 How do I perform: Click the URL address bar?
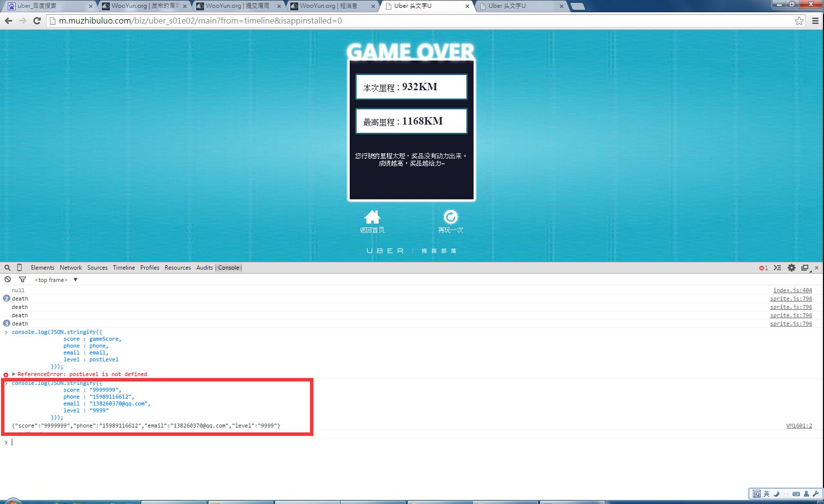(422, 21)
